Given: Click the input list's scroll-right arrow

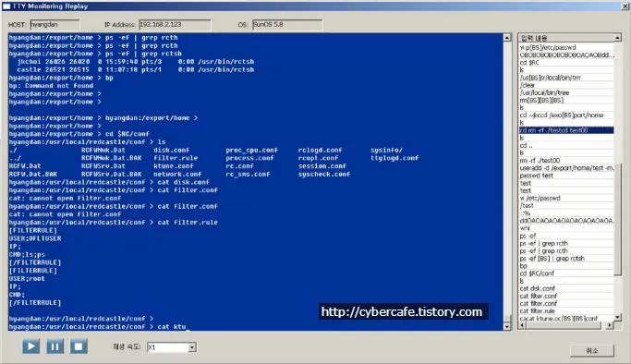Looking at the screenshot, I should pos(610,325).
